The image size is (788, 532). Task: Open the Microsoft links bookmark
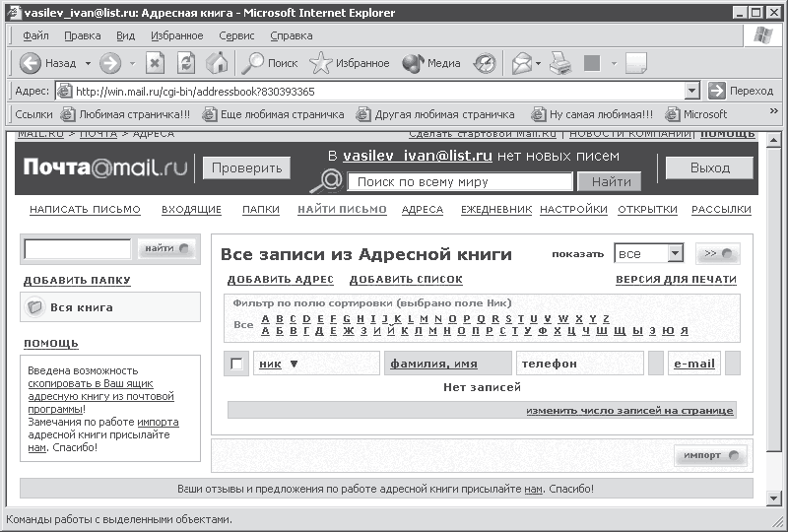[x=696, y=114]
